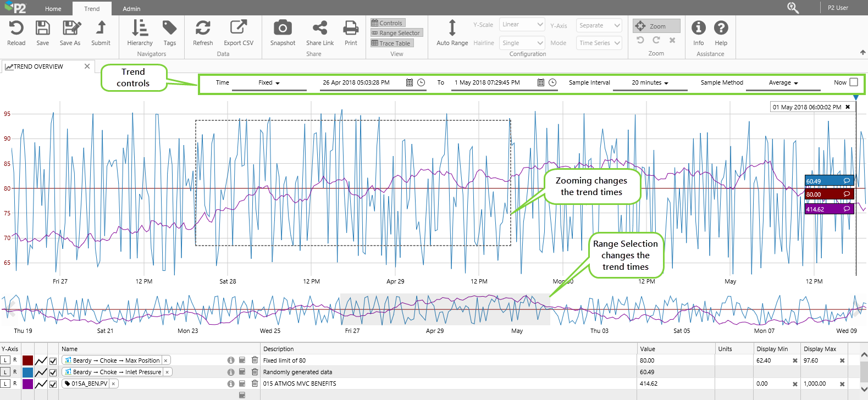Click the Share Link icon
The width and height of the screenshot is (868, 400).
click(x=319, y=28)
